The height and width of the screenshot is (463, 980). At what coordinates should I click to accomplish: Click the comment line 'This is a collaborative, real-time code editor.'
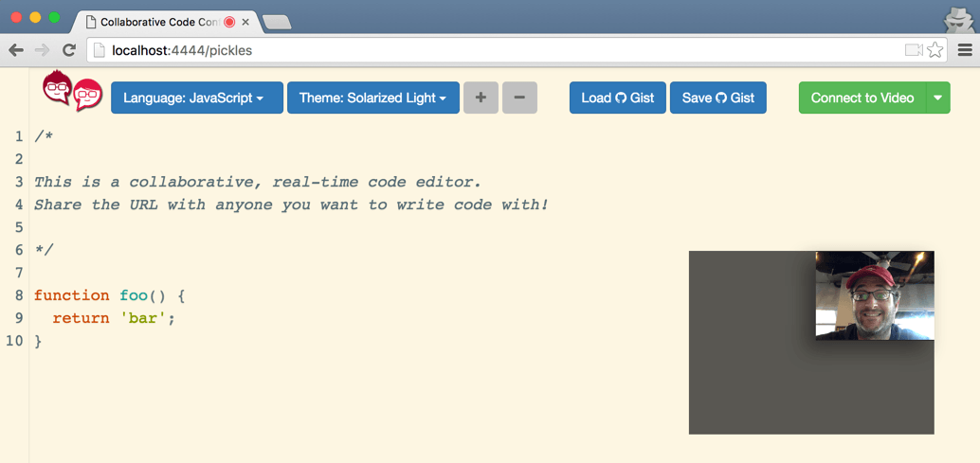pyautogui.click(x=258, y=182)
